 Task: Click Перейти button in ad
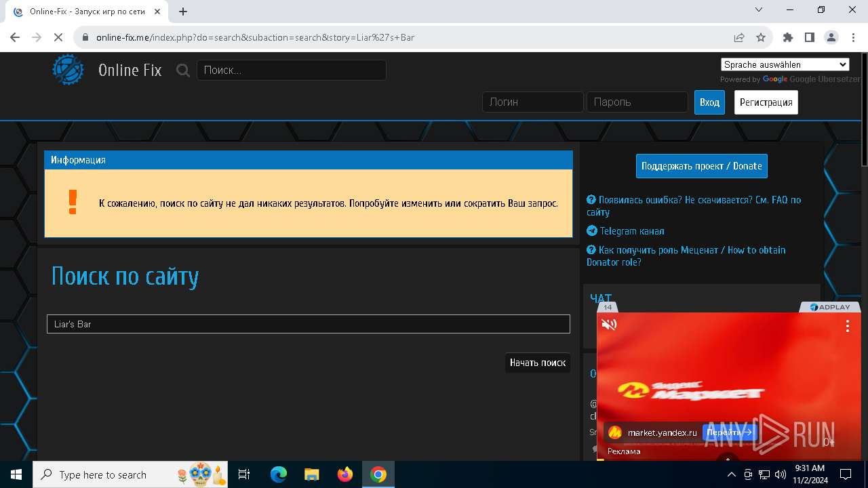coord(729,432)
